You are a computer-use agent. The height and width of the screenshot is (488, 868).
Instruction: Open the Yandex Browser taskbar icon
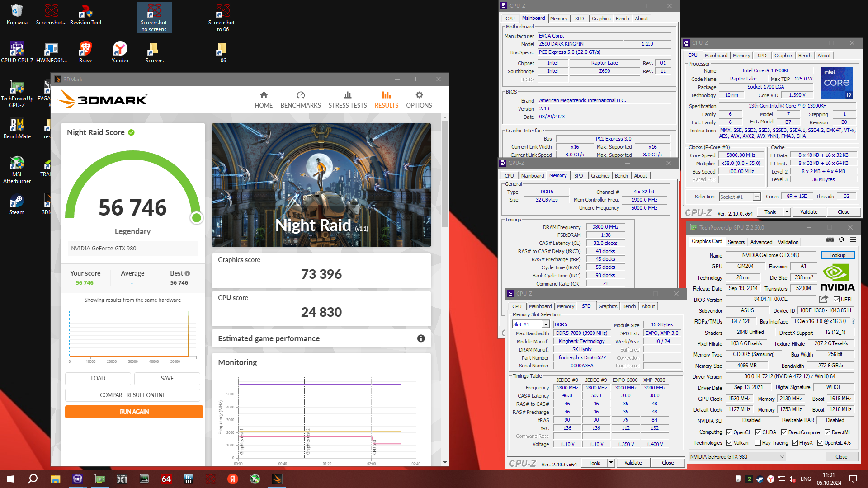[x=233, y=479]
